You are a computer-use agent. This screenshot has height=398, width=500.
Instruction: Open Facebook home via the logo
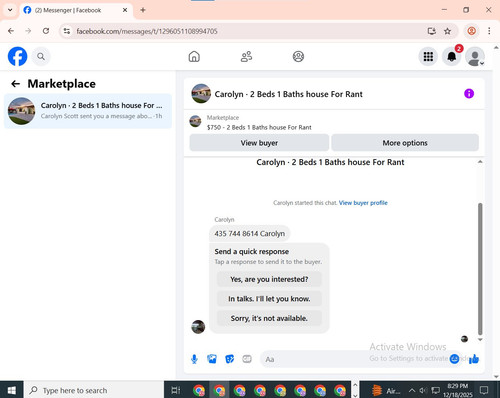17,56
